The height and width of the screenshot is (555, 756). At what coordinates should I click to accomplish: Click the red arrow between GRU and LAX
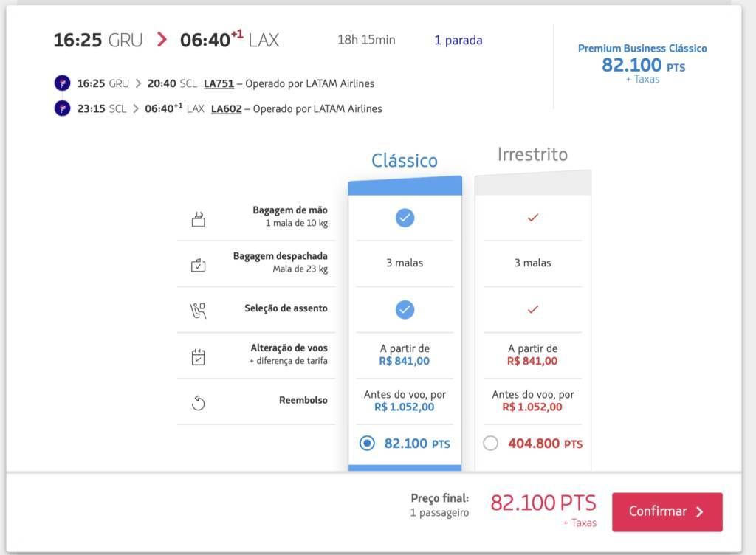coord(162,40)
